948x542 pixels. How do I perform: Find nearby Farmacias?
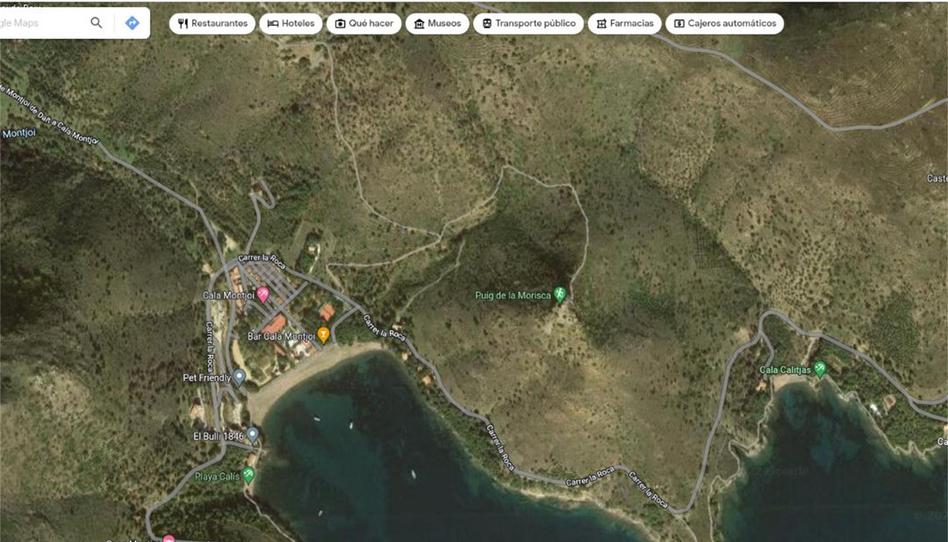pos(624,23)
